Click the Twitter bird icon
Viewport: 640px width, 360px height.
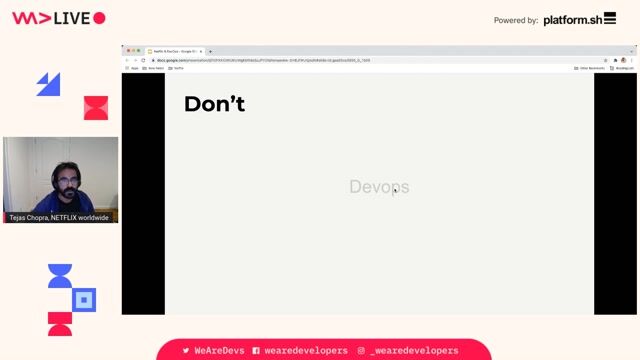coord(186,351)
